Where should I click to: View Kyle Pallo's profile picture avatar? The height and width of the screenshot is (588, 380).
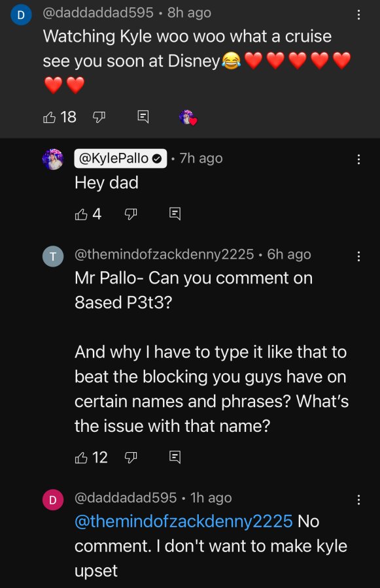53,159
